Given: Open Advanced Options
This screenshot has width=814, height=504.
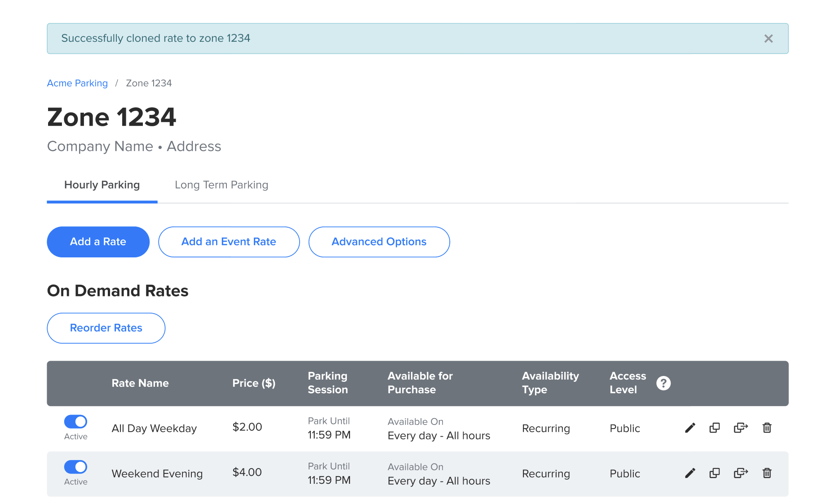Looking at the screenshot, I should [379, 242].
